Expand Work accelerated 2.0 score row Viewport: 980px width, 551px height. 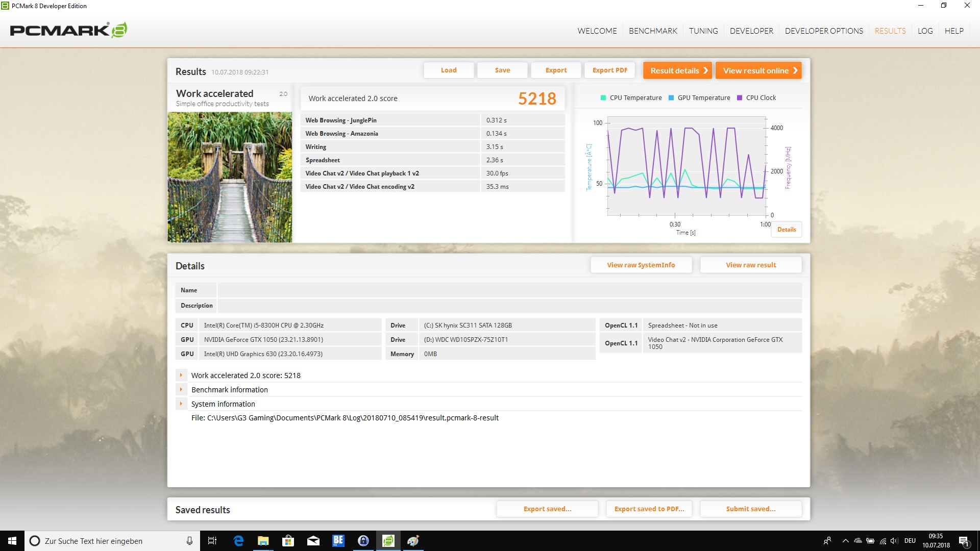(181, 375)
